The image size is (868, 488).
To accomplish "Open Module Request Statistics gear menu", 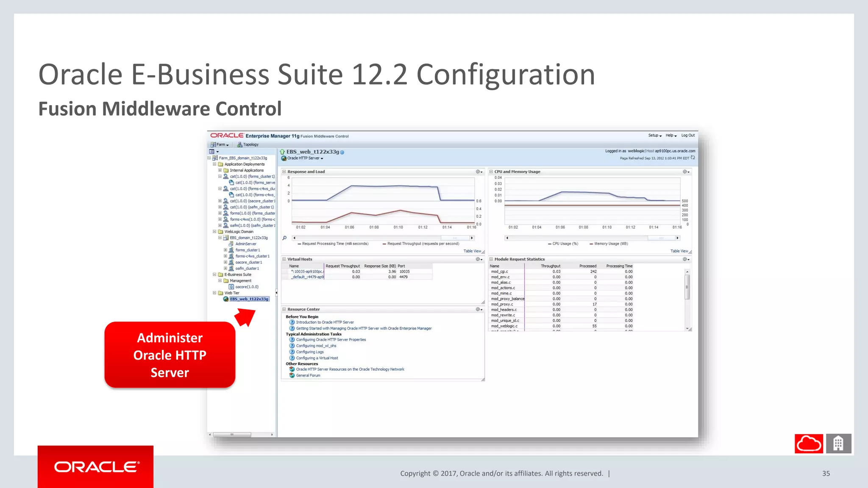I will (x=686, y=259).
